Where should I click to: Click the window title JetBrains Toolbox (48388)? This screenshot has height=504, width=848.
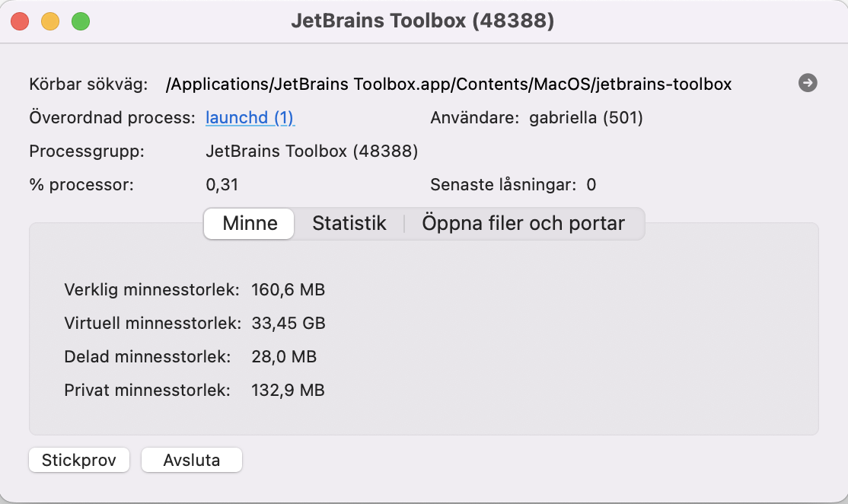pyautogui.click(x=422, y=21)
